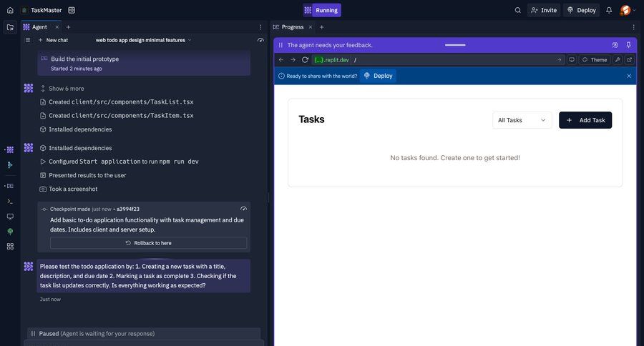Click the checkpoint gauge icon
The width and height of the screenshot is (644, 346).
click(x=243, y=209)
